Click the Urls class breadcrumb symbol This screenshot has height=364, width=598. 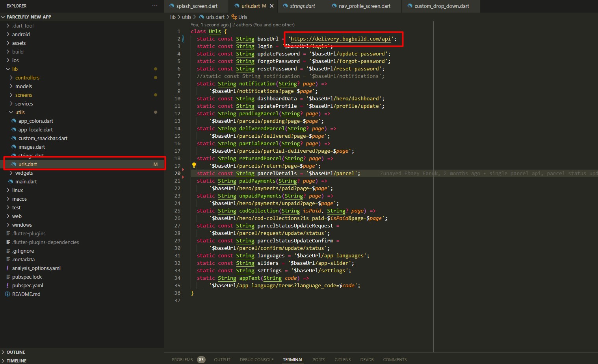240,17
